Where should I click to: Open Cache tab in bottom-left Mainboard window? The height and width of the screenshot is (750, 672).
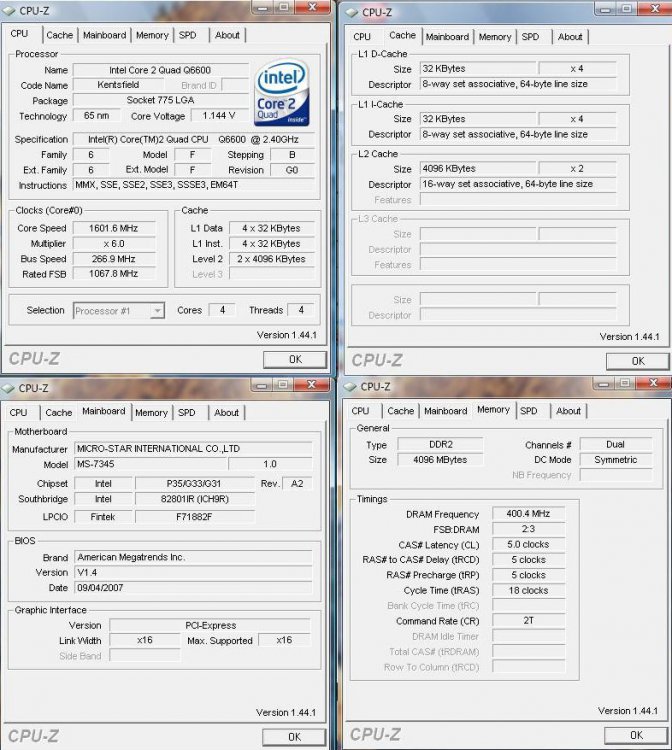coord(58,412)
